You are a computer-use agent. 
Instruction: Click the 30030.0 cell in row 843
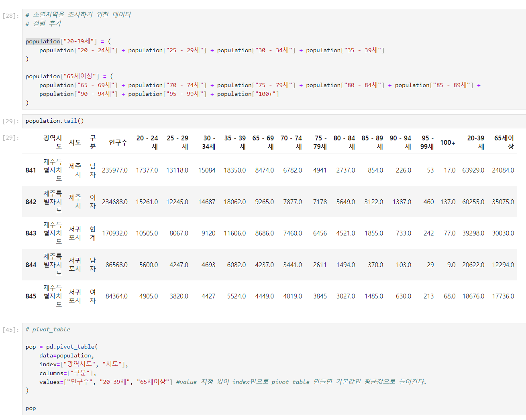(503, 233)
